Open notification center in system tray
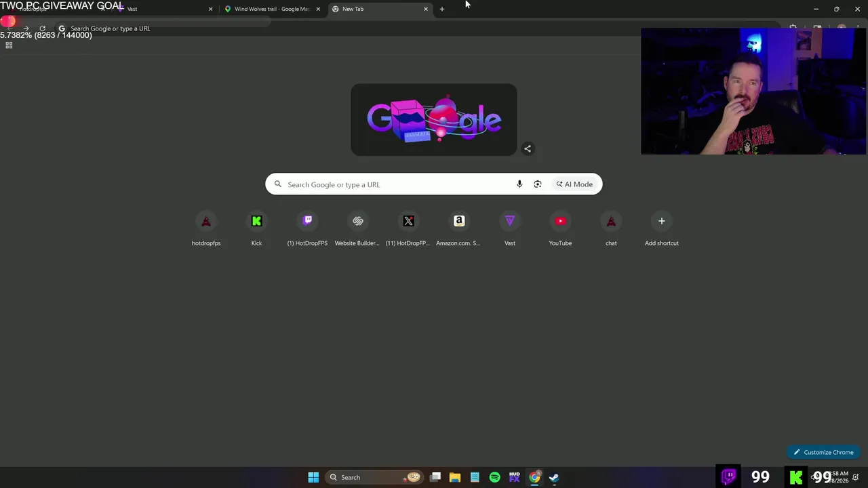Image resolution: width=868 pixels, height=488 pixels. tap(856, 477)
